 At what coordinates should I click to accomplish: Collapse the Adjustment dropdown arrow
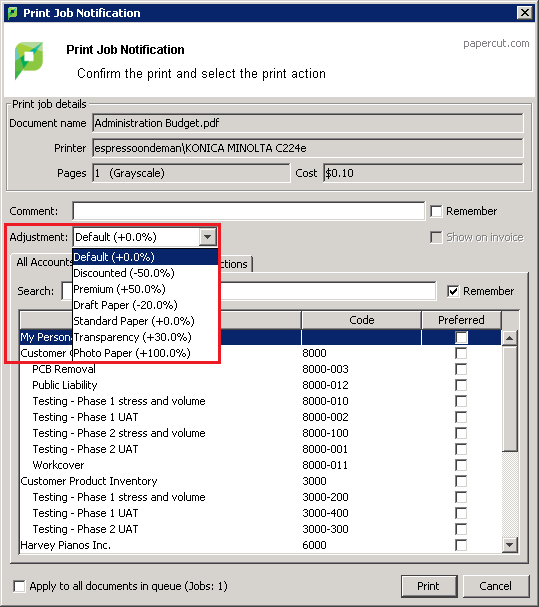pyautogui.click(x=208, y=237)
